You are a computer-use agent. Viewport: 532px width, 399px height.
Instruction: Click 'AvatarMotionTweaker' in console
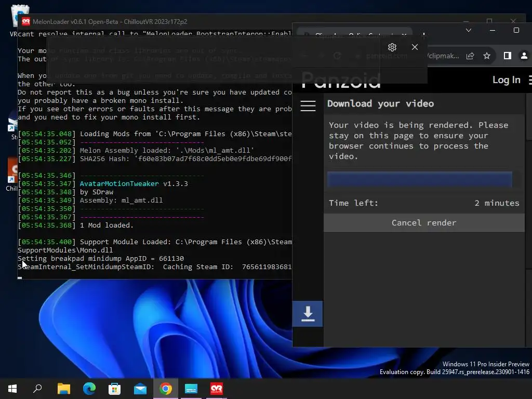click(119, 183)
